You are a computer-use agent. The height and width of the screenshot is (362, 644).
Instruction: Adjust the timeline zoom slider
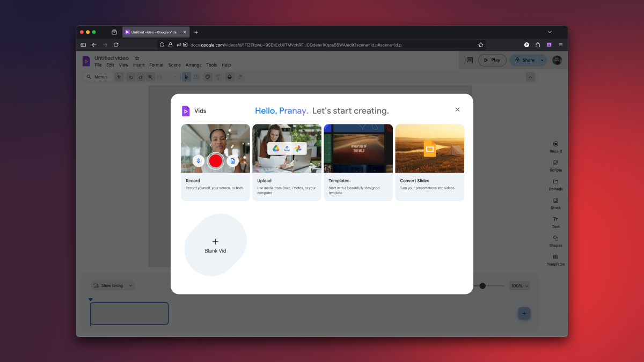[x=484, y=285]
